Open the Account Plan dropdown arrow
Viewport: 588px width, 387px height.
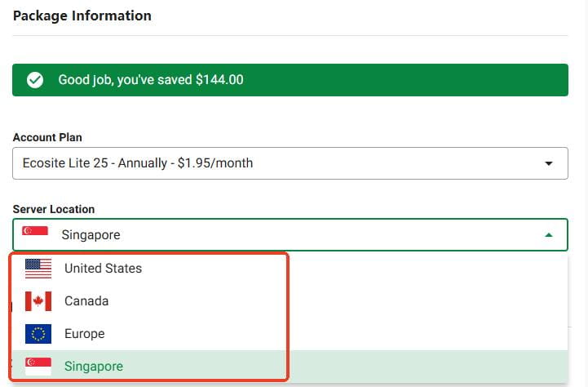(549, 163)
